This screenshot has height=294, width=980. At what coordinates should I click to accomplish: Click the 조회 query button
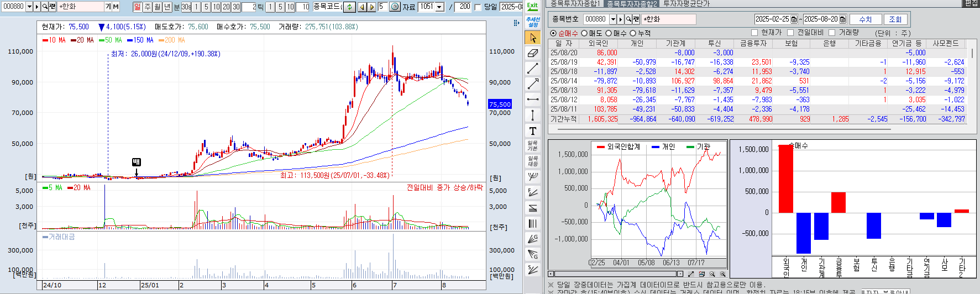coord(895,19)
